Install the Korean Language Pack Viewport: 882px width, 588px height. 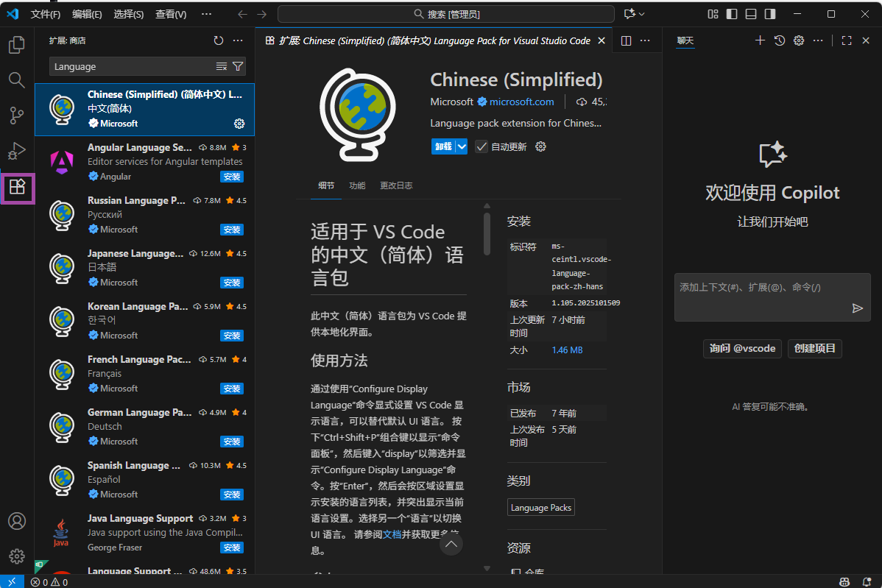[x=232, y=336]
